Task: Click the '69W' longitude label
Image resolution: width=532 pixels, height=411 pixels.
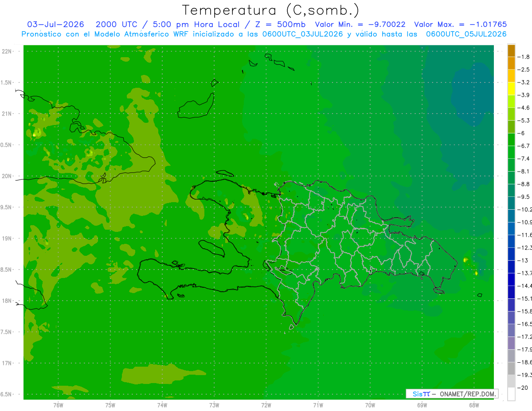Action: 422,405
